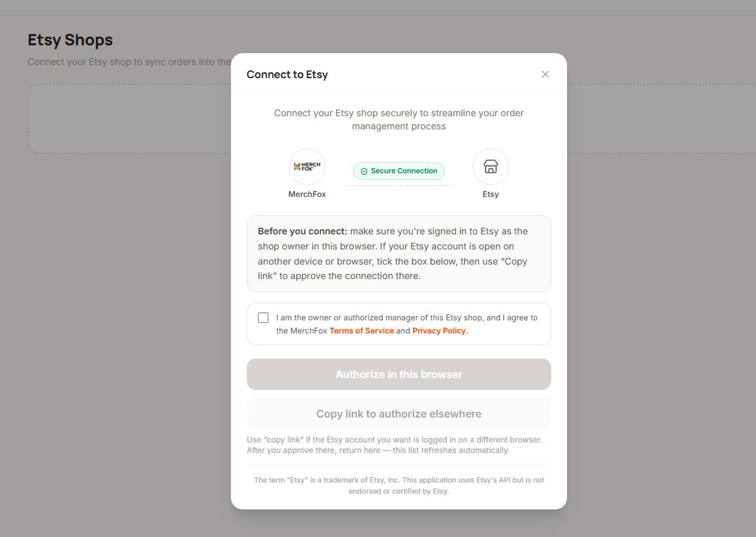The image size is (756, 537).
Task: Click the Etsy trademark disclaimer text
Action: point(399,485)
